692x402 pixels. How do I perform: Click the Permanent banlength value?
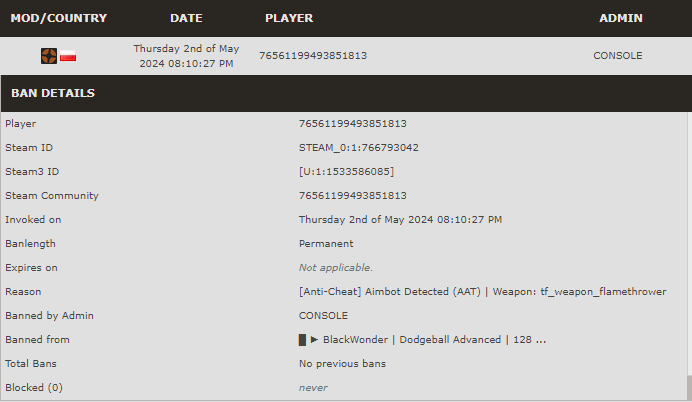pos(326,244)
